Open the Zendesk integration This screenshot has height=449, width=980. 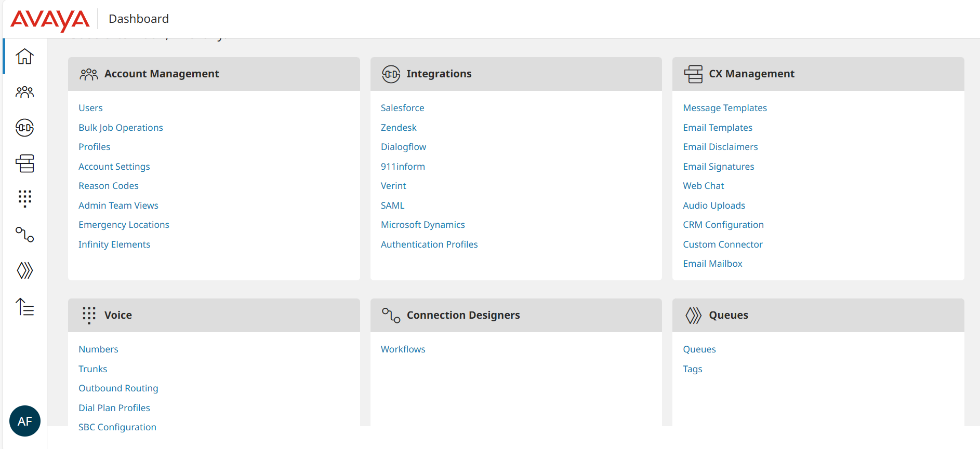coord(399,128)
